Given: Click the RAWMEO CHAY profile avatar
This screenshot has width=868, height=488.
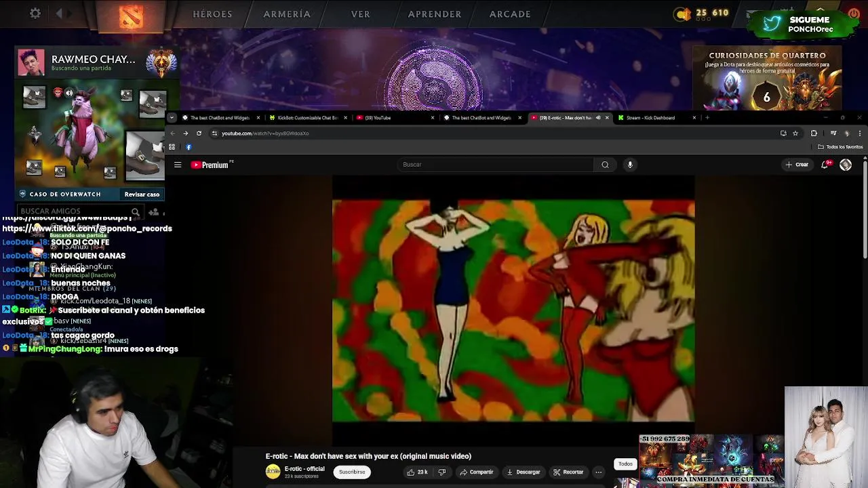Looking at the screenshot, I should click(x=31, y=63).
